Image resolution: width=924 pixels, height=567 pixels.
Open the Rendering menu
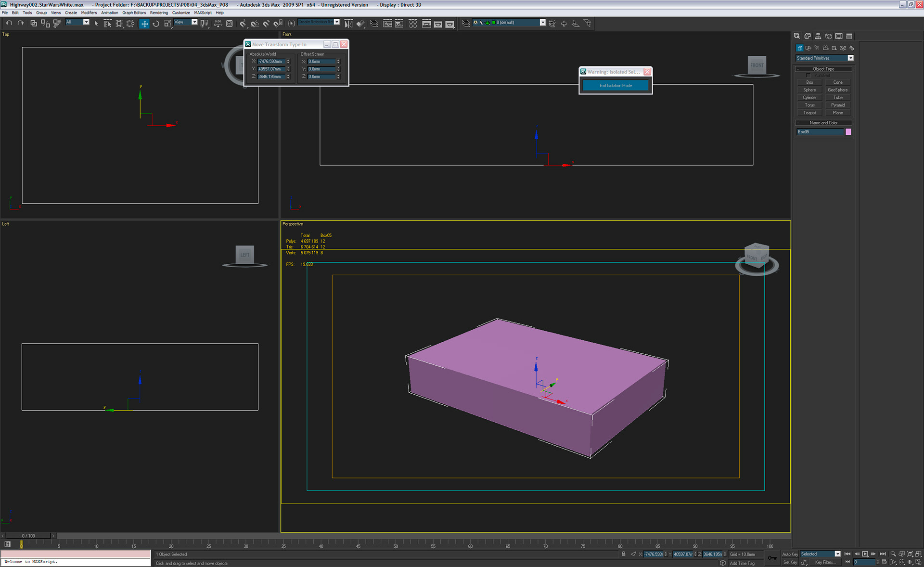click(159, 13)
